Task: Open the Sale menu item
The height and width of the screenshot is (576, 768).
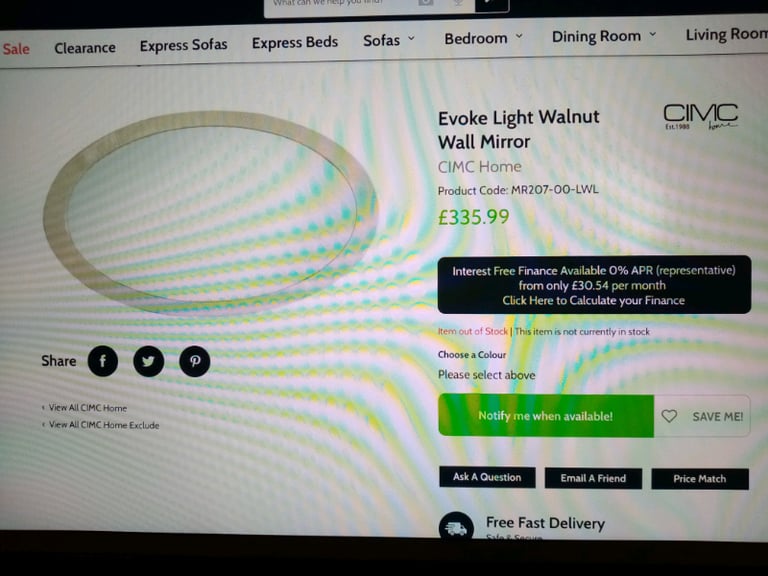Action: [x=16, y=48]
